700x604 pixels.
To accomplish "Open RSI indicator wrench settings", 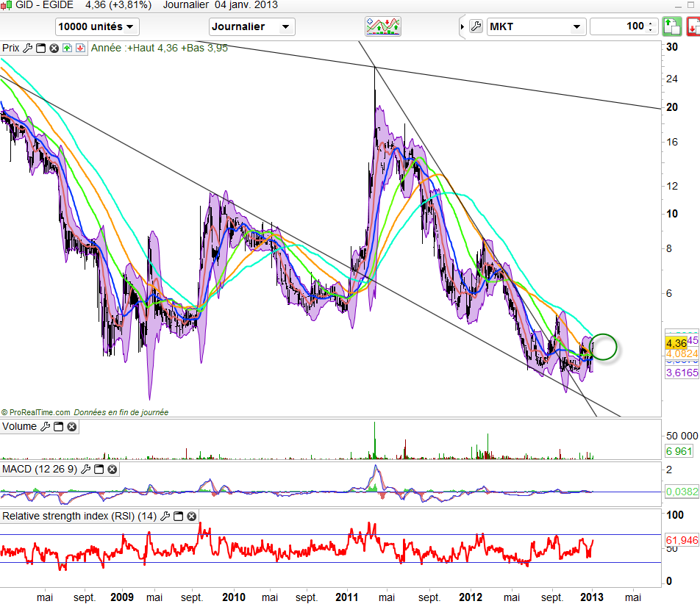I will (x=165, y=517).
